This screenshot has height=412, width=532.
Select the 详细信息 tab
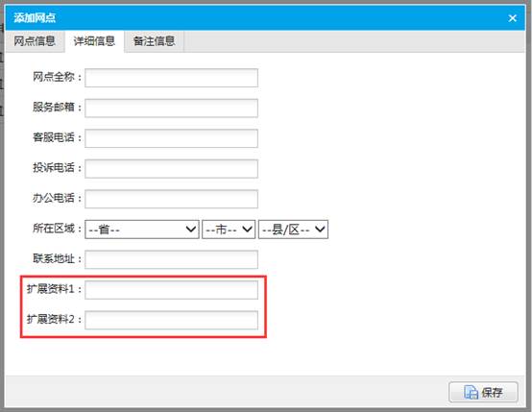coord(94,41)
